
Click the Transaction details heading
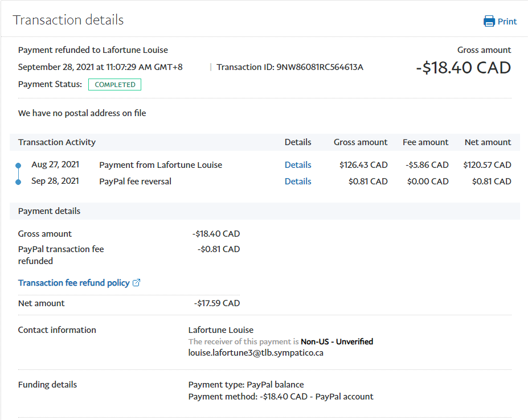(x=68, y=20)
